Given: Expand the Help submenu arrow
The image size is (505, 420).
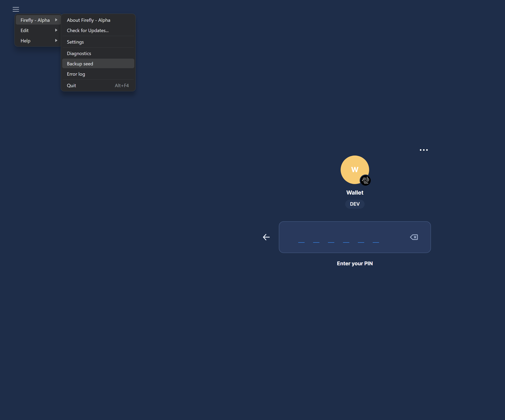Looking at the screenshot, I should pos(56,40).
